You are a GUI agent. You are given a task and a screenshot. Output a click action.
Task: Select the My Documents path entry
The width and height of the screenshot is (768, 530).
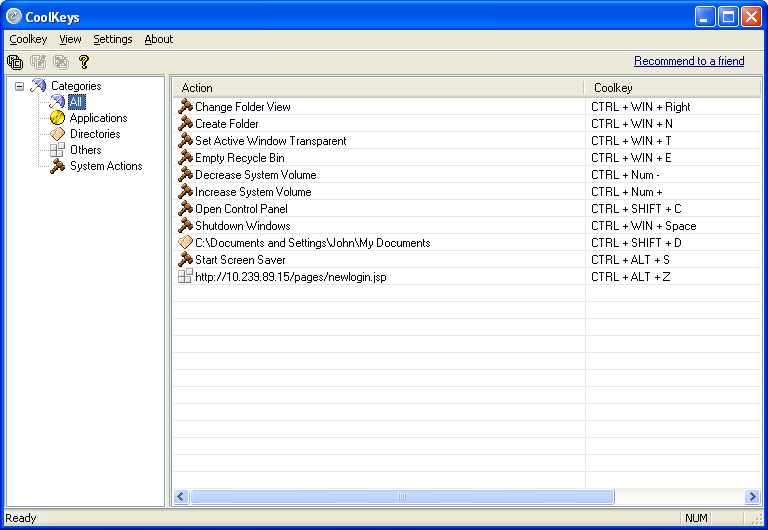tap(312, 243)
